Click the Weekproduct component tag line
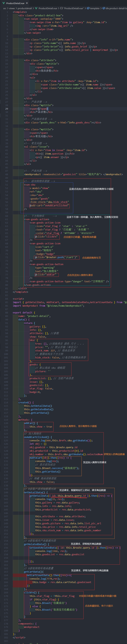The height and width of the screenshot is (644, 127). coord(73,174)
